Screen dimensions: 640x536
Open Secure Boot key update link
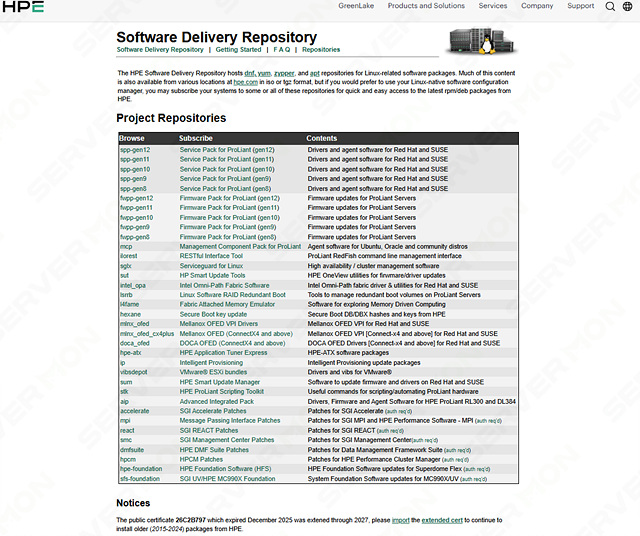point(213,314)
